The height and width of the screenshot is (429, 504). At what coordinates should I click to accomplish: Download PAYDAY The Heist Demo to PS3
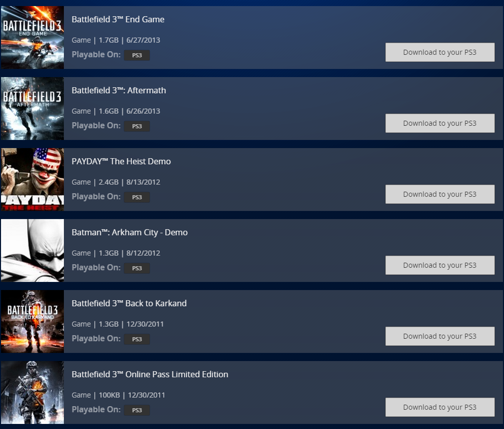pyautogui.click(x=440, y=194)
